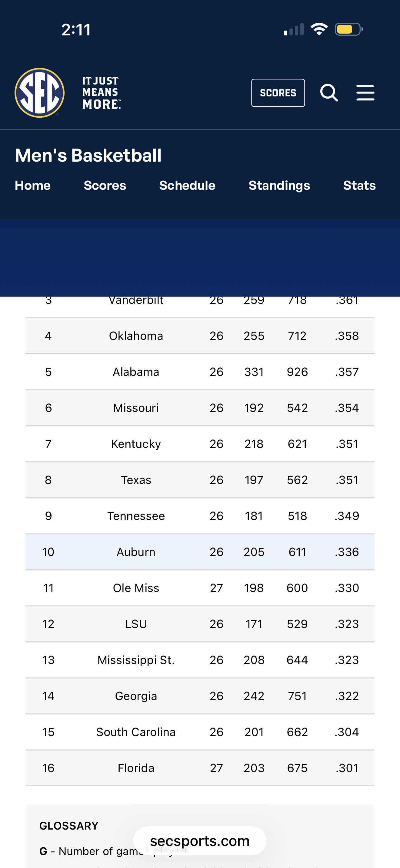The image size is (400, 868).
Task: Tap the Florida row at rank 16
Action: tap(200, 768)
